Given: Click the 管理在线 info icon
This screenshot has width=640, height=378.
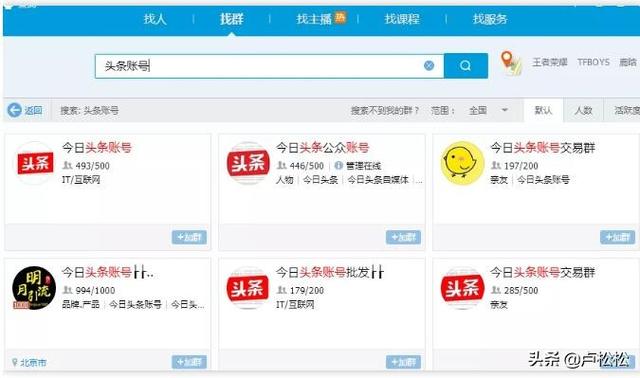Looking at the screenshot, I should pyautogui.click(x=338, y=165).
